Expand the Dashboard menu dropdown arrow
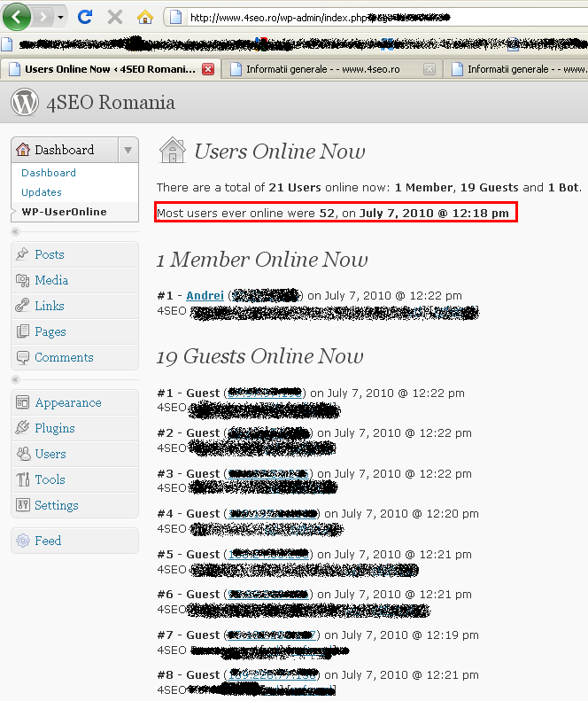This screenshot has width=588, height=701. (x=128, y=150)
